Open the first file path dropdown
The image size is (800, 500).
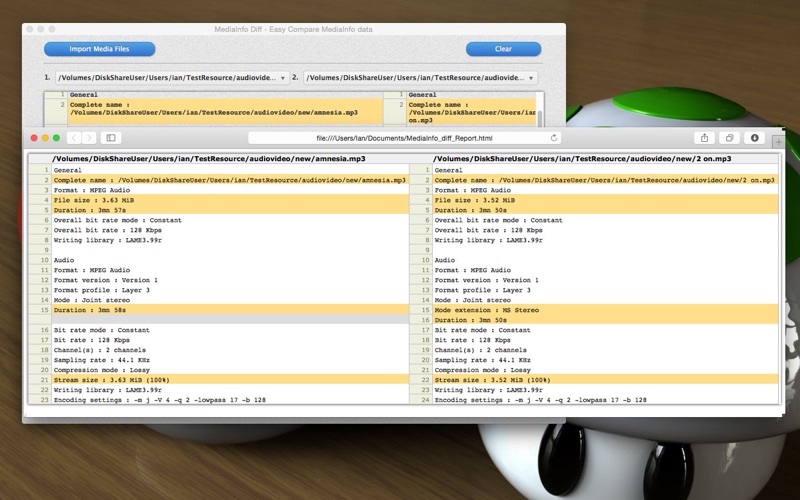172,78
